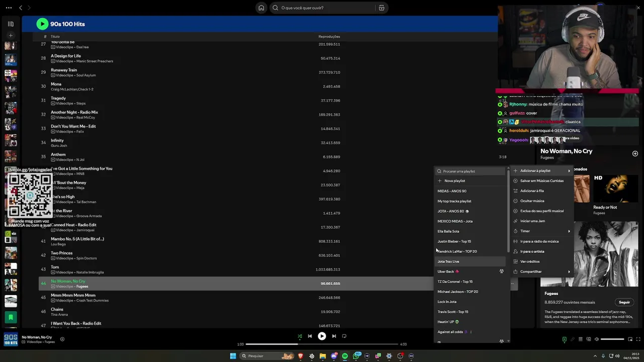This screenshot has width=644, height=362.
Task: Skip to the previous track
Action: tap(310, 336)
